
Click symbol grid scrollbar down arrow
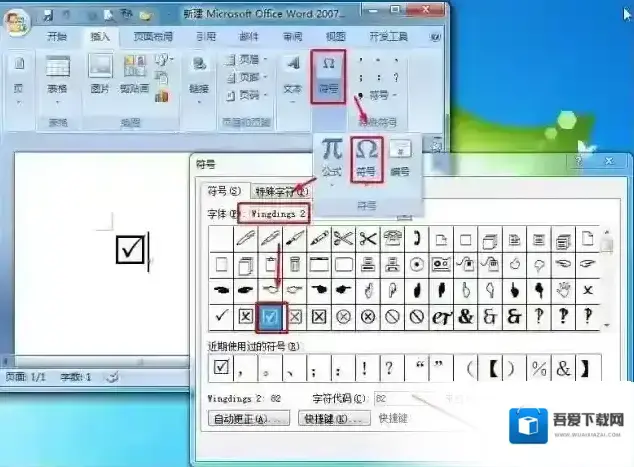pyautogui.click(x=607, y=325)
